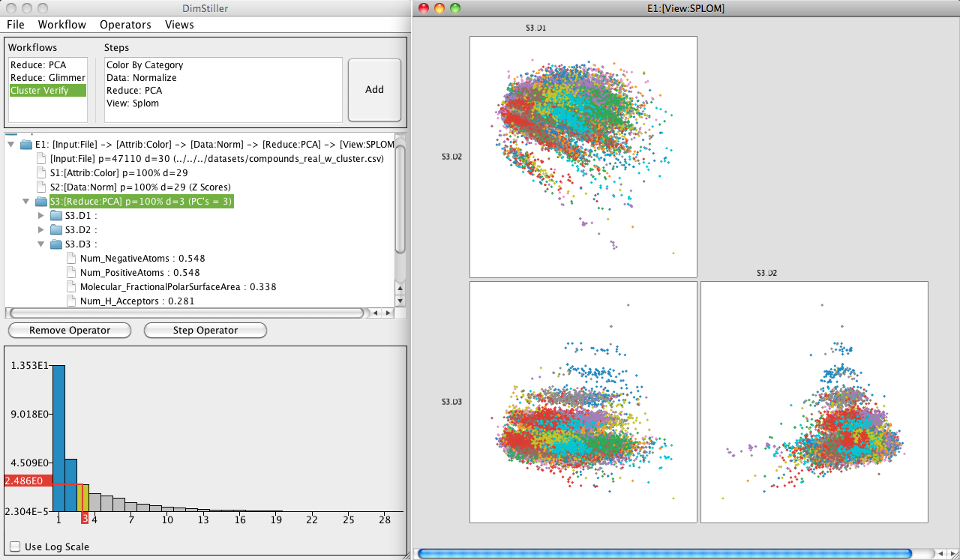960x560 pixels.
Task: Open the Workflow menu
Action: [x=62, y=25]
